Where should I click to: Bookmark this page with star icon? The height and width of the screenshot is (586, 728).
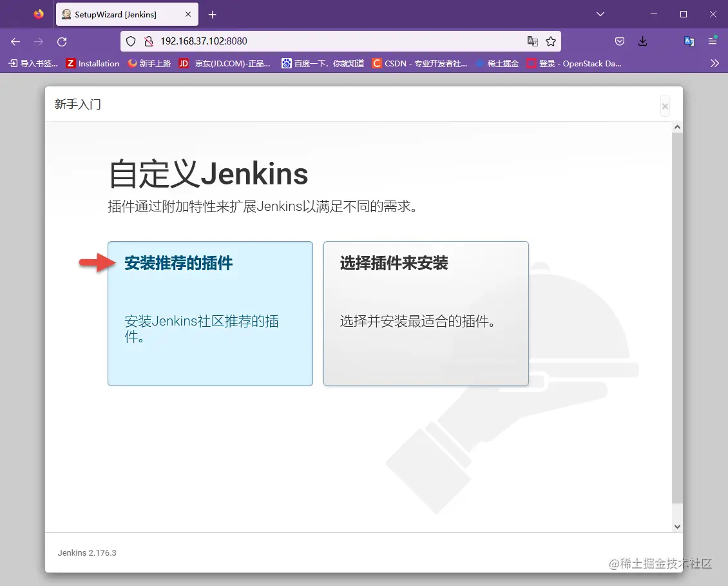coord(551,41)
